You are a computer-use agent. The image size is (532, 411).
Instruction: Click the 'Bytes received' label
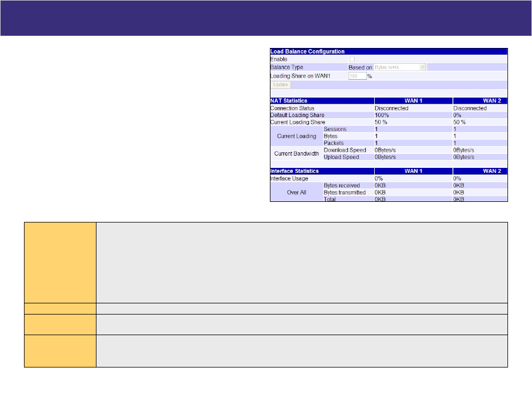click(342, 185)
